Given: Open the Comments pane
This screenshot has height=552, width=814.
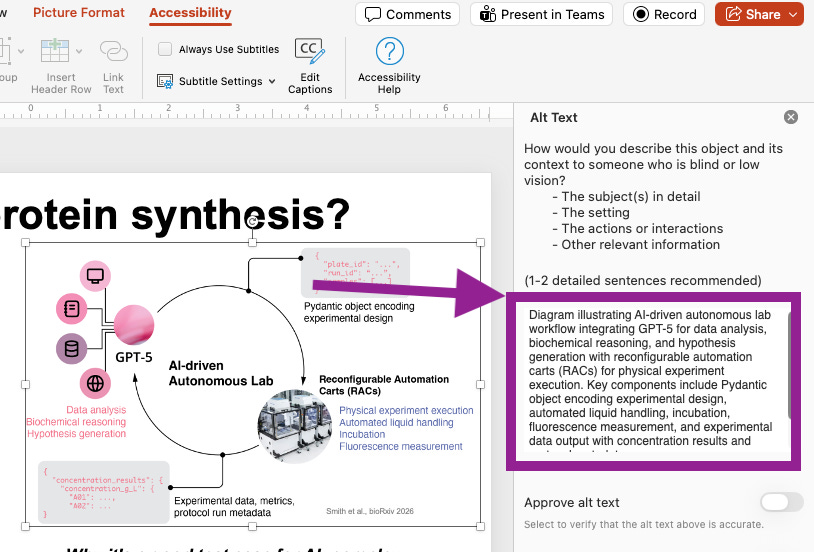Looking at the screenshot, I should click(408, 14).
